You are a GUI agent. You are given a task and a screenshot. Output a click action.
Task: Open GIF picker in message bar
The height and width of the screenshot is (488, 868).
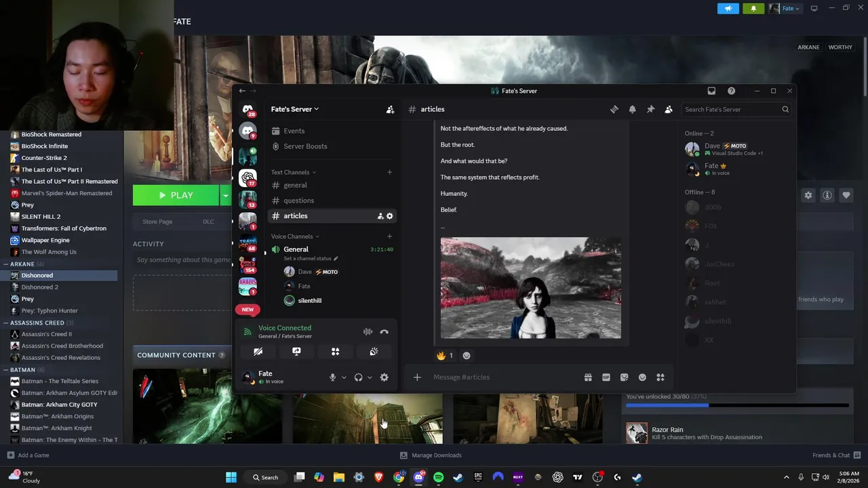coord(606,378)
